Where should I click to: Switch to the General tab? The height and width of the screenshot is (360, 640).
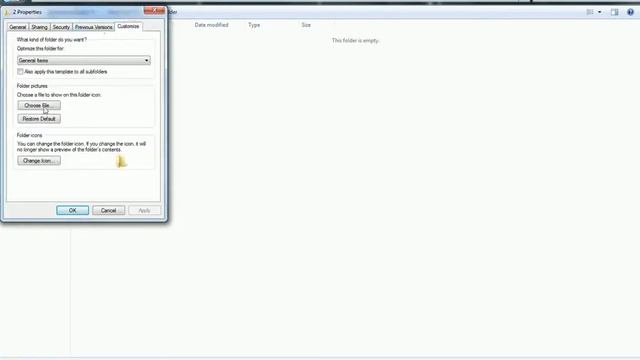[x=18, y=27]
